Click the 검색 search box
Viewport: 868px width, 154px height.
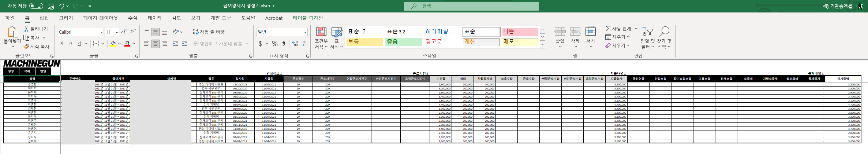click(471, 6)
